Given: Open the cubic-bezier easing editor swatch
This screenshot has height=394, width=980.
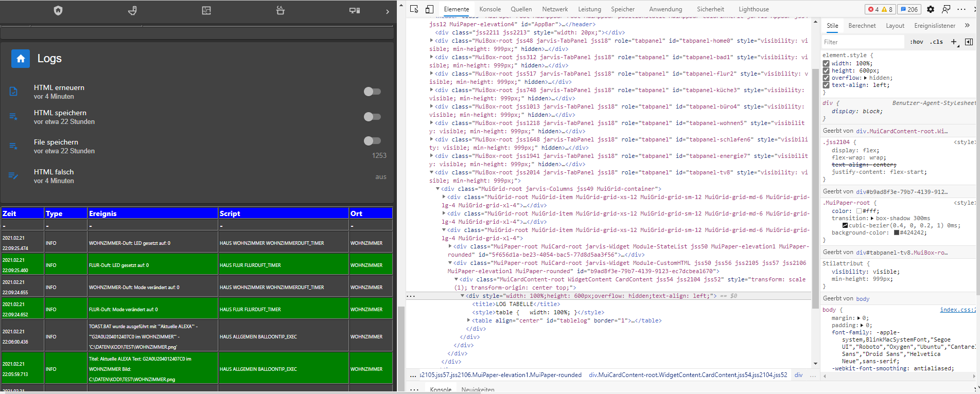Looking at the screenshot, I should click(x=845, y=225).
